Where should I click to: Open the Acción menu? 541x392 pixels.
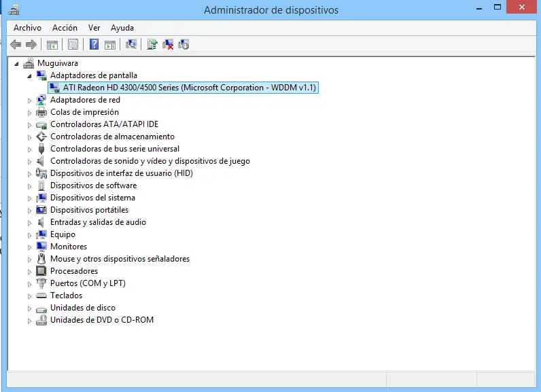(x=65, y=28)
